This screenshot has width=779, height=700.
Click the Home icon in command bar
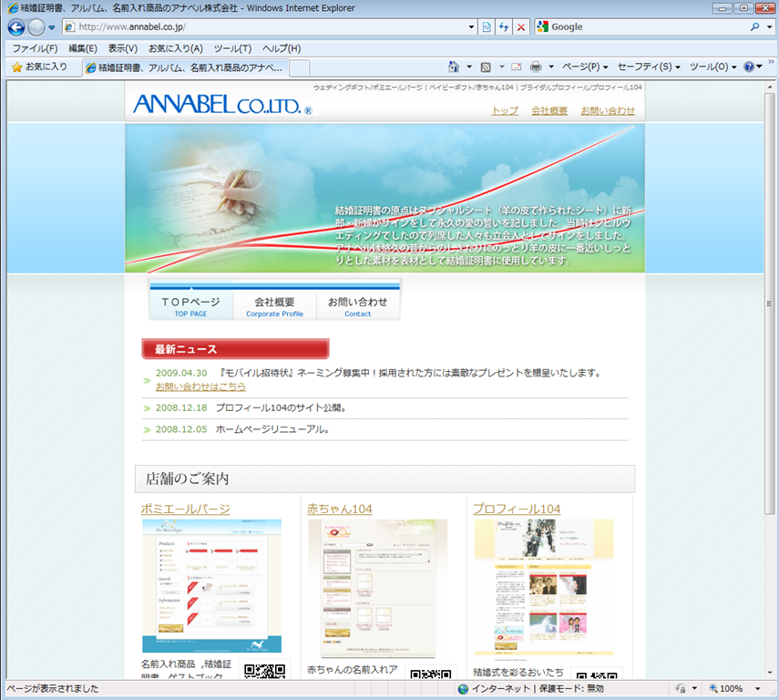pyautogui.click(x=453, y=67)
